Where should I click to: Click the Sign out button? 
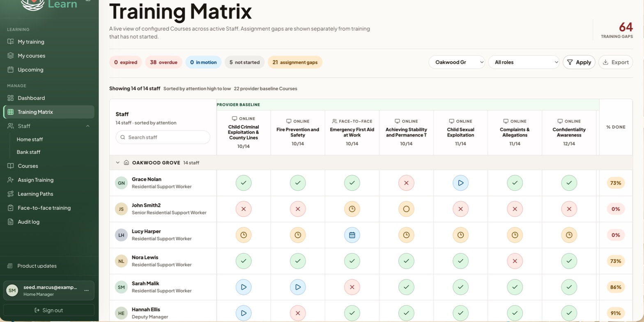(x=49, y=310)
